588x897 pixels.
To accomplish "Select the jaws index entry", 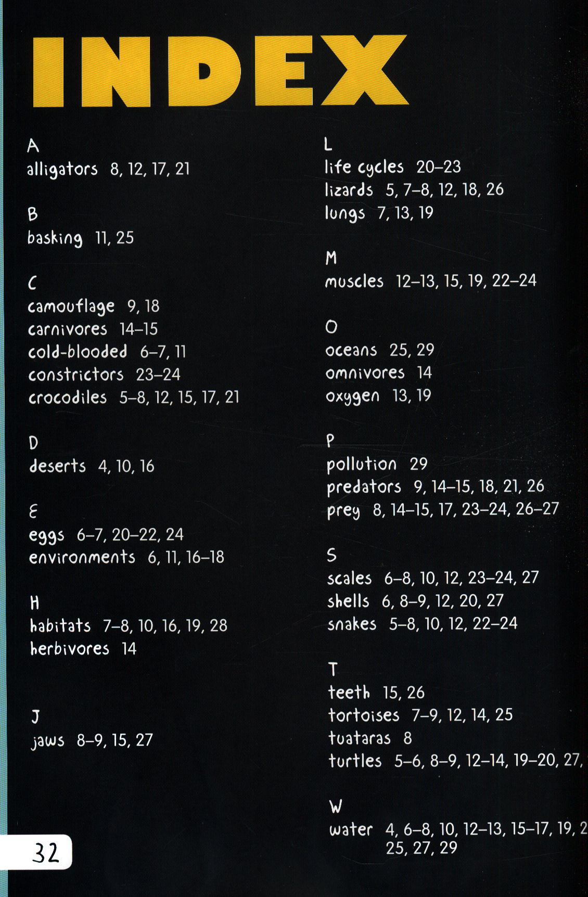I will (x=92, y=741).
